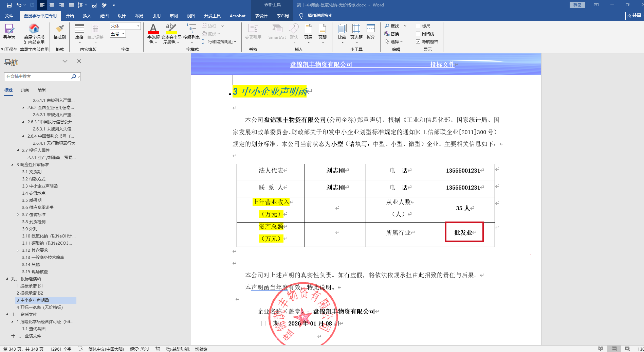Enable the 网格线 gridlines checkbox
Viewport: 644px width, 352px height.
point(418,34)
